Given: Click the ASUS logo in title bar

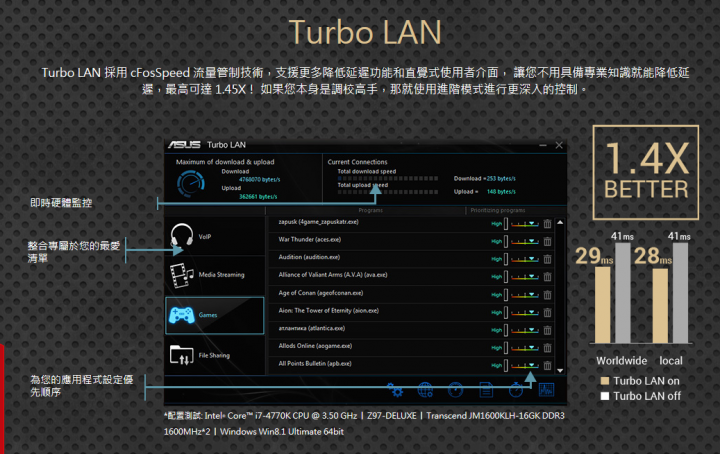Looking at the screenshot, I should coord(184,145).
